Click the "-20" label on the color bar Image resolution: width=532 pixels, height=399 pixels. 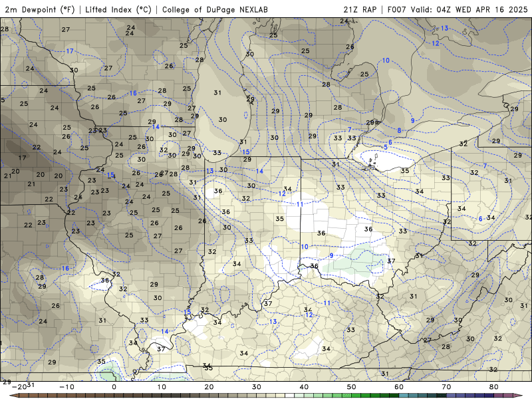19,387
